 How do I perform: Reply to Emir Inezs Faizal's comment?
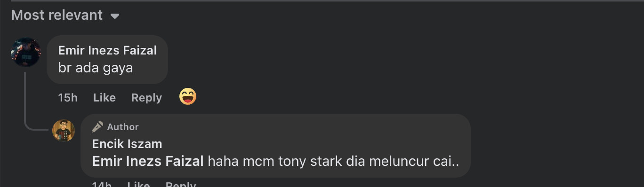click(x=146, y=98)
